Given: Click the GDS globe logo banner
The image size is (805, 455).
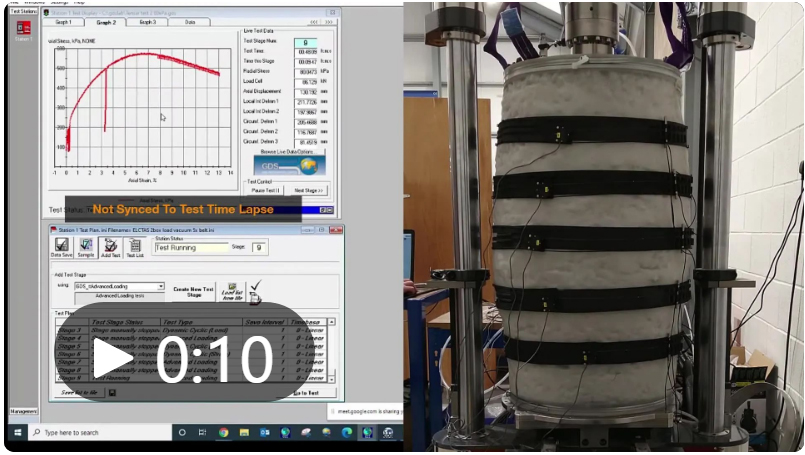Looking at the screenshot, I should [x=290, y=166].
